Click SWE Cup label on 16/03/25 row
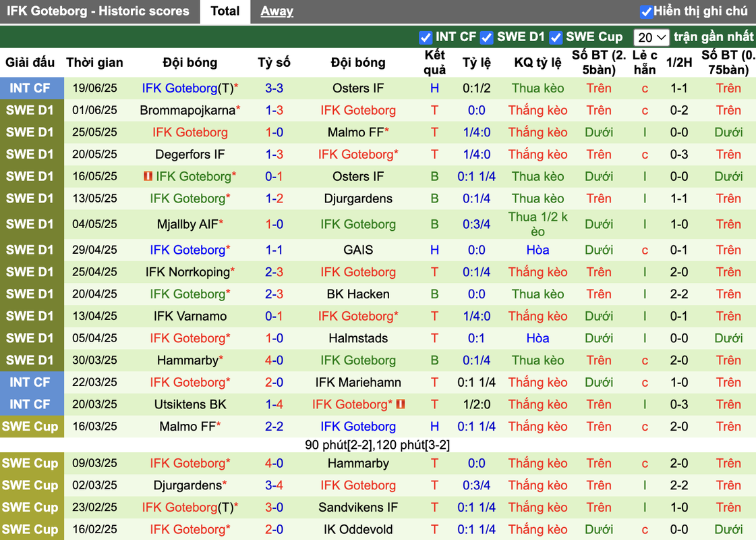756x540 pixels. click(x=30, y=427)
